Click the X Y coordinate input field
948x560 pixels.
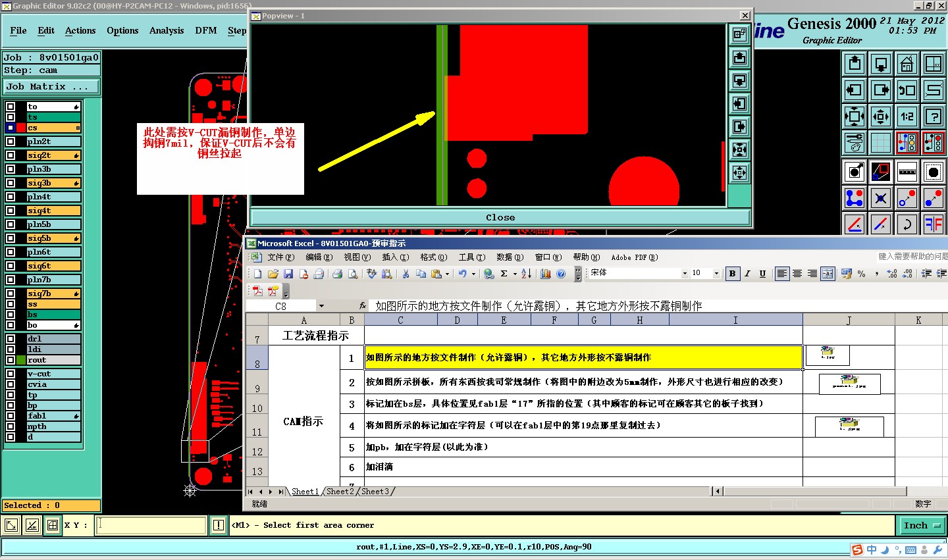point(151,525)
